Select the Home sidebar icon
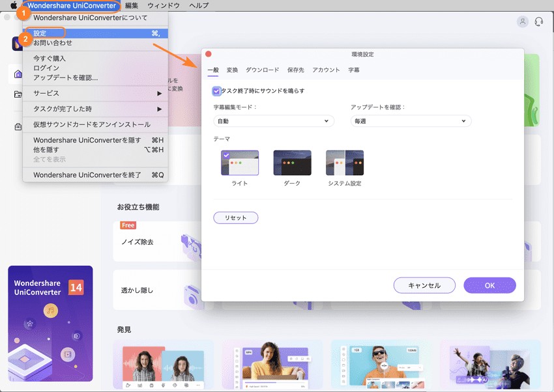 (x=18, y=74)
